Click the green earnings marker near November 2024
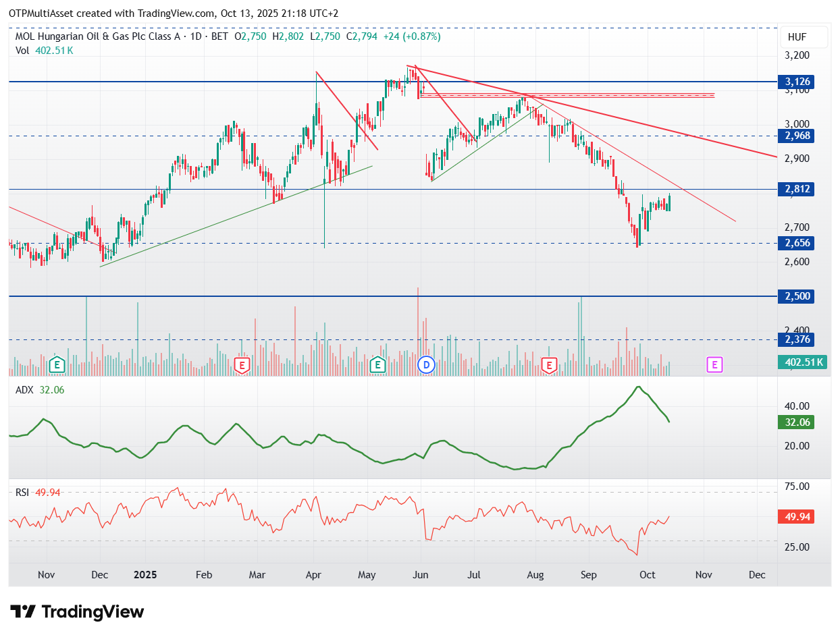The width and height of the screenshot is (840, 637). point(57,365)
